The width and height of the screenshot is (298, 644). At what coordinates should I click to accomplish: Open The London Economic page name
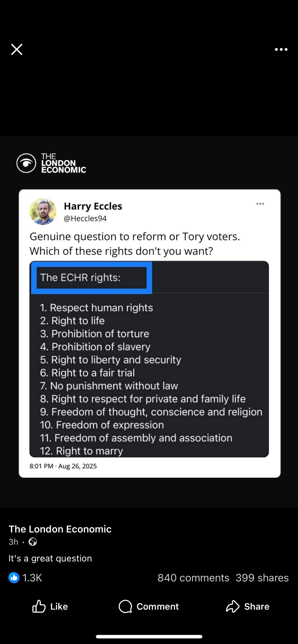pos(60,529)
